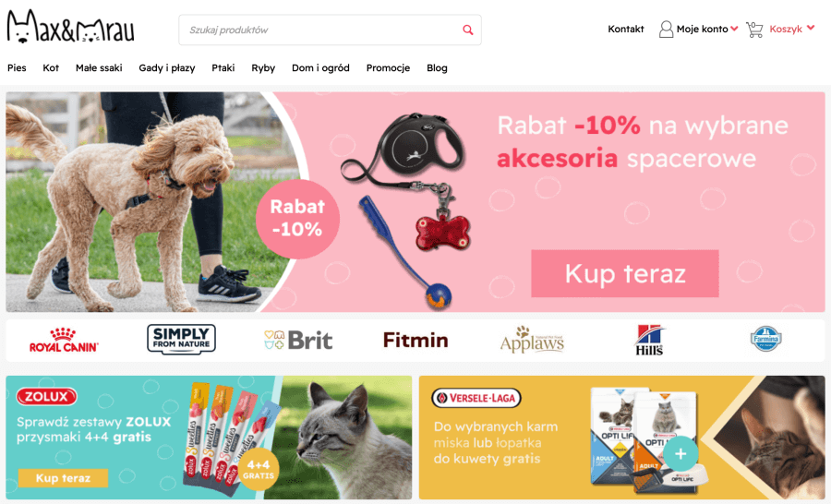The width and height of the screenshot is (831, 504).
Task: Click the user account icon
Action: (666, 30)
